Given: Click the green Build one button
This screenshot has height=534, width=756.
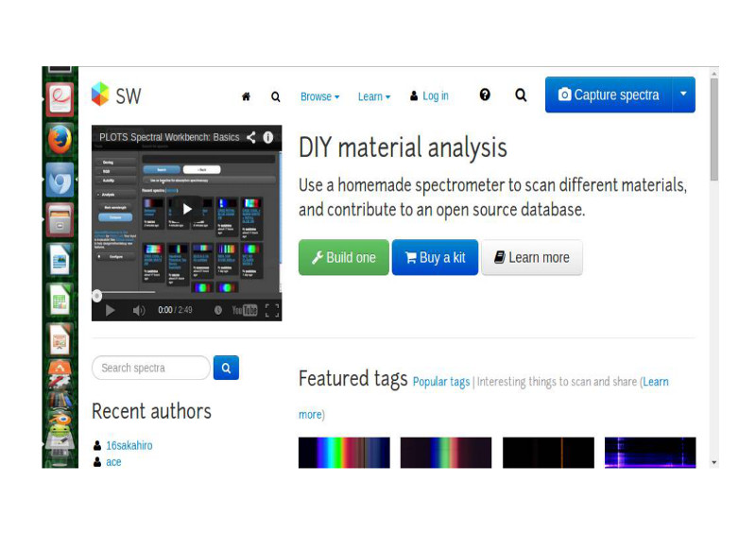Looking at the screenshot, I should (x=343, y=257).
